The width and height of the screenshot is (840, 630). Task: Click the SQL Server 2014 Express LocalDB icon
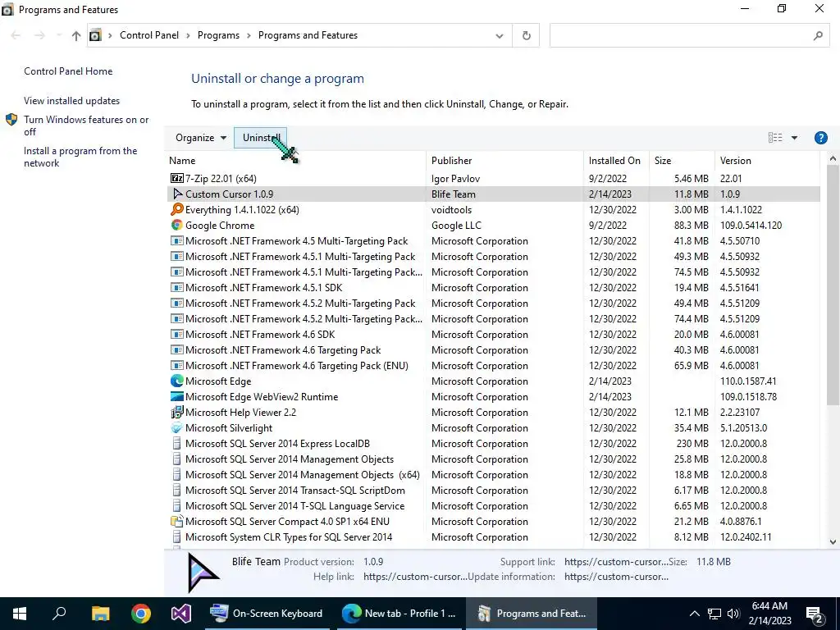(177, 443)
